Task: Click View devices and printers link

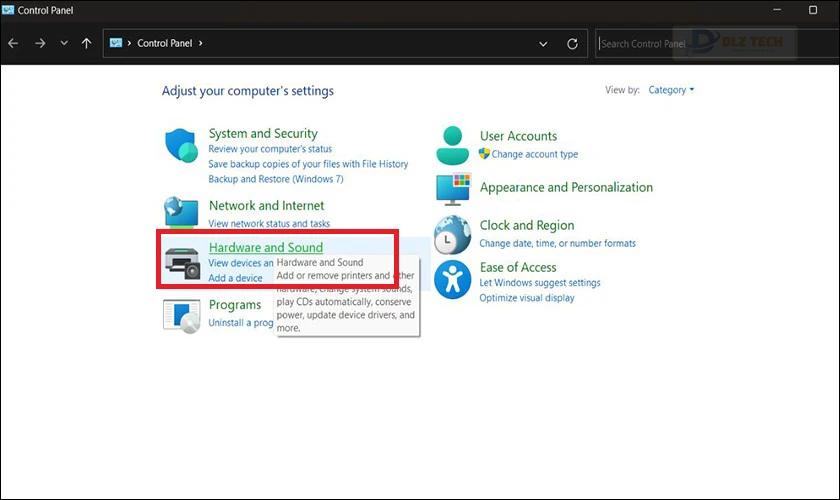Action: pos(241,263)
